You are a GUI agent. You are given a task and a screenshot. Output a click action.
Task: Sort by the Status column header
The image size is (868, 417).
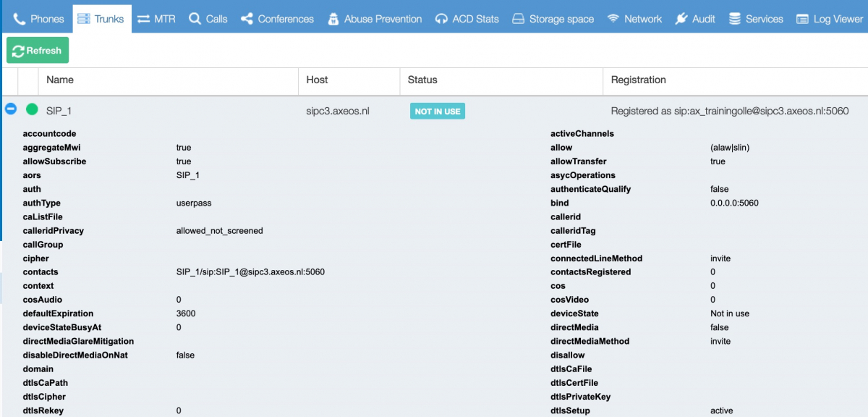pos(422,80)
